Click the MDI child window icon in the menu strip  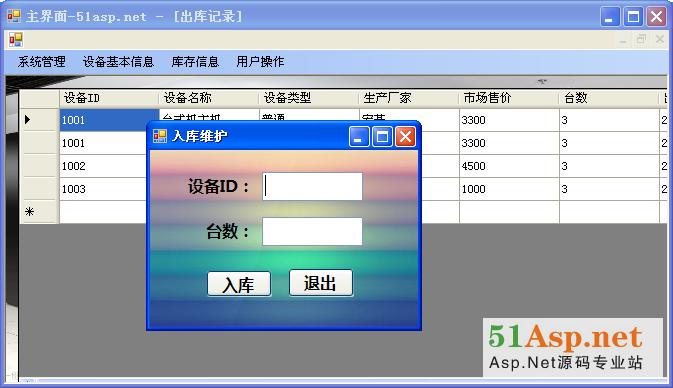16,39
